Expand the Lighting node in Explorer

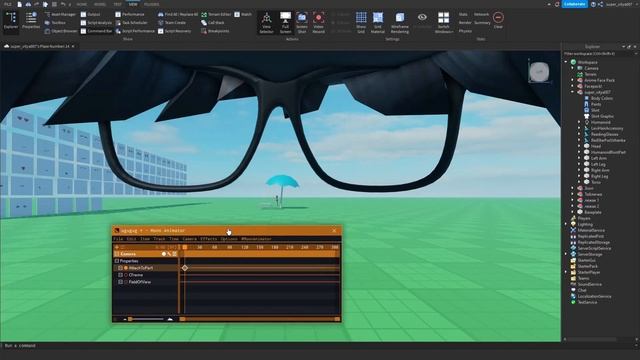click(567, 224)
